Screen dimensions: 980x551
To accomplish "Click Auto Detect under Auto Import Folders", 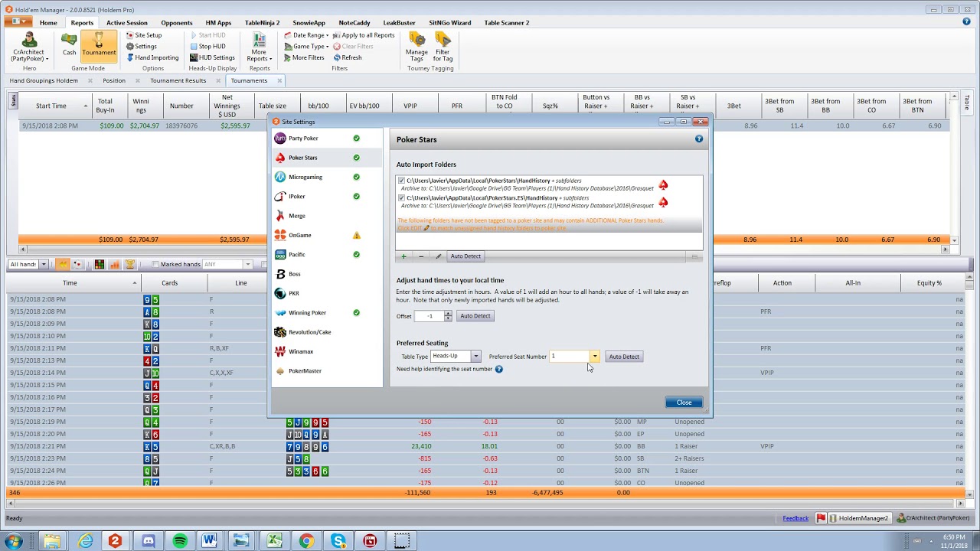I will [x=465, y=256].
